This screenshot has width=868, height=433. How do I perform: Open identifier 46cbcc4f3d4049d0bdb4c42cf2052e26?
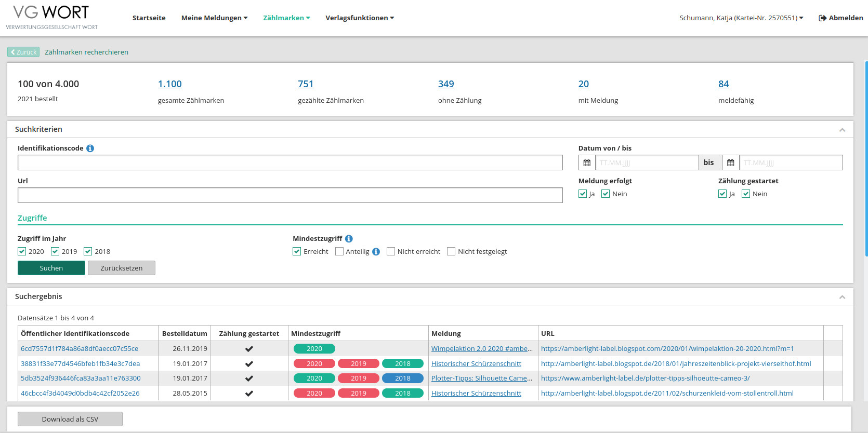point(80,393)
